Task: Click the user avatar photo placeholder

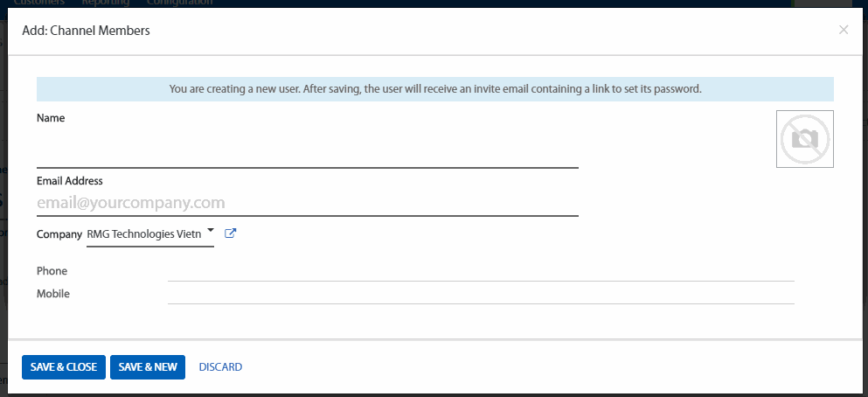Action: click(x=804, y=138)
